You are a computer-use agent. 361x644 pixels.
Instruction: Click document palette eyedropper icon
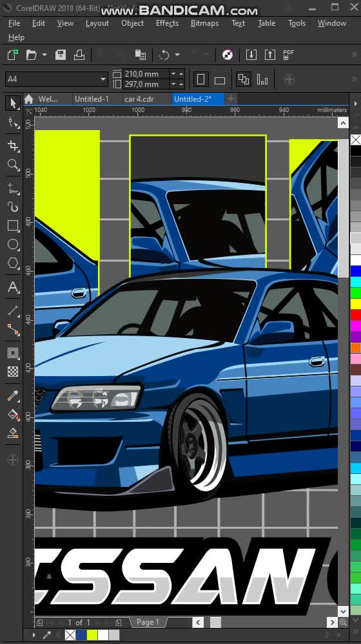point(46,635)
